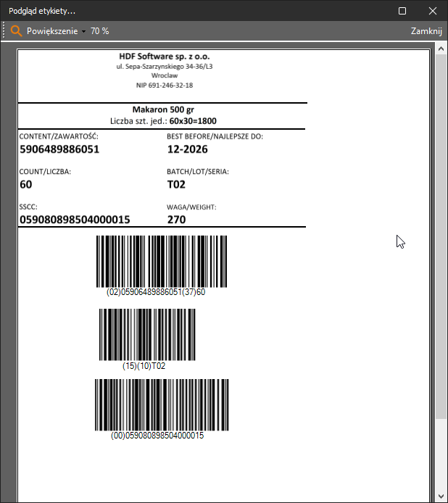
Task: Click the BATCH/LOT/SERIA label
Action: coord(198,172)
